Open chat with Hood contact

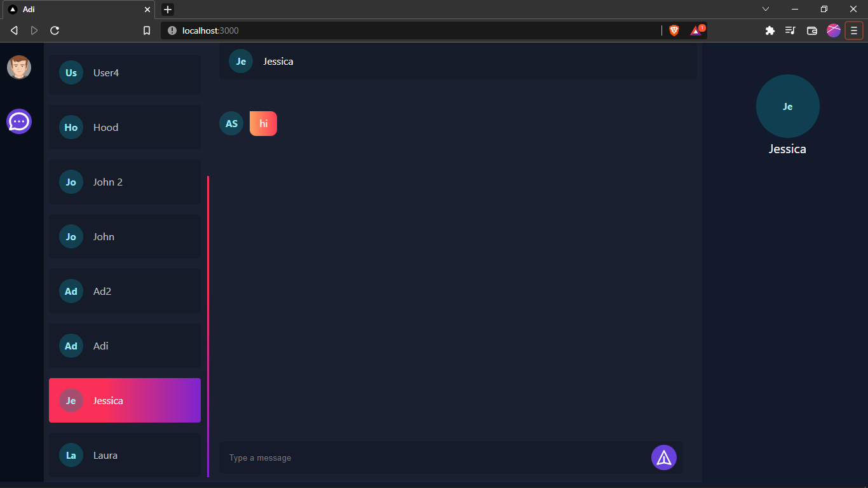coord(125,127)
